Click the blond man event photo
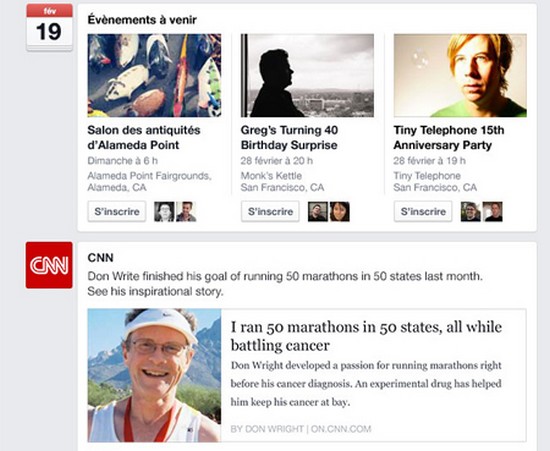The image size is (550, 451). [460, 75]
